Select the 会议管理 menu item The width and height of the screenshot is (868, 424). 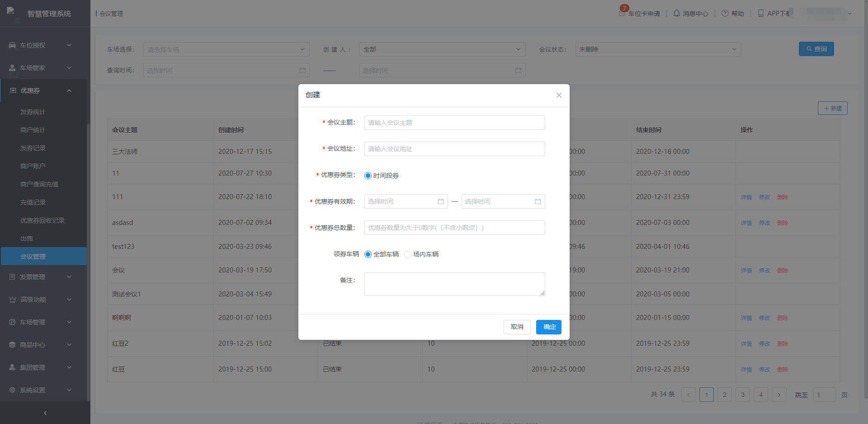pyautogui.click(x=43, y=256)
